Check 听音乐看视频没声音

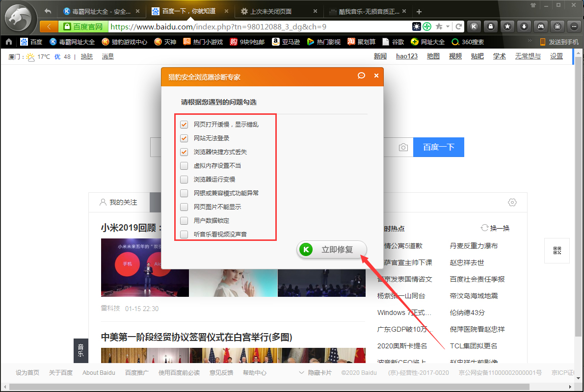click(x=184, y=234)
